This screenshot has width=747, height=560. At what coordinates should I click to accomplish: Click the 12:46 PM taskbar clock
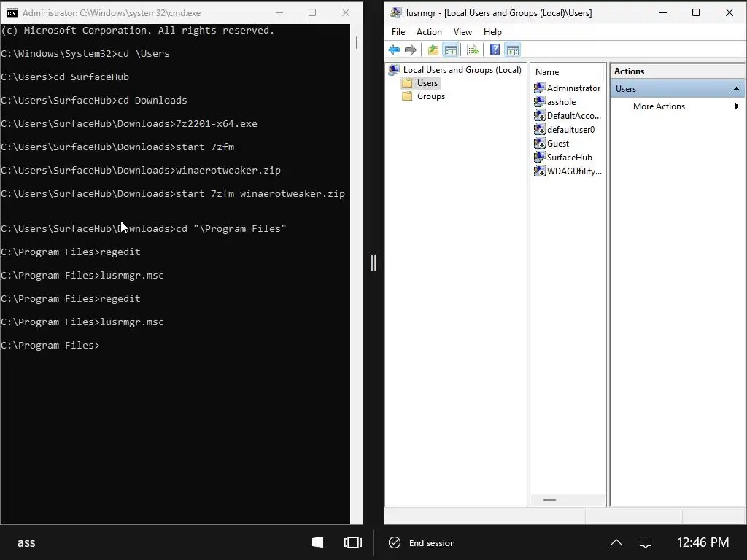[x=703, y=542]
